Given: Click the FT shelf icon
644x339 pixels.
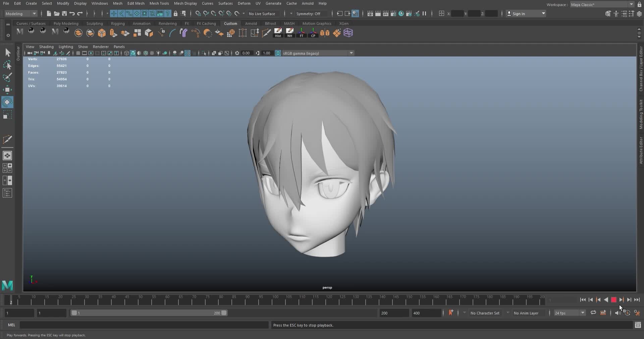Looking at the screenshot, I should 302,32.
